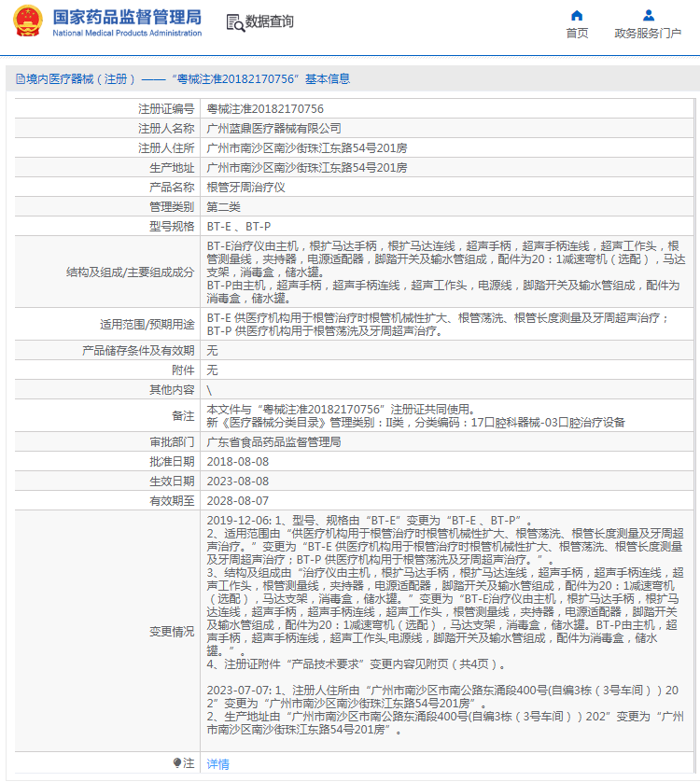Click National Medical Products Administration subtitle

[x=127, y=33]
